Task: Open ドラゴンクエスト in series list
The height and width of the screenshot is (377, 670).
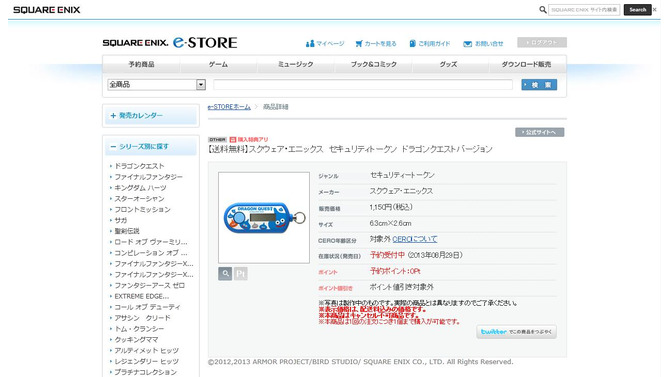Action: click(x=139, y=166)
